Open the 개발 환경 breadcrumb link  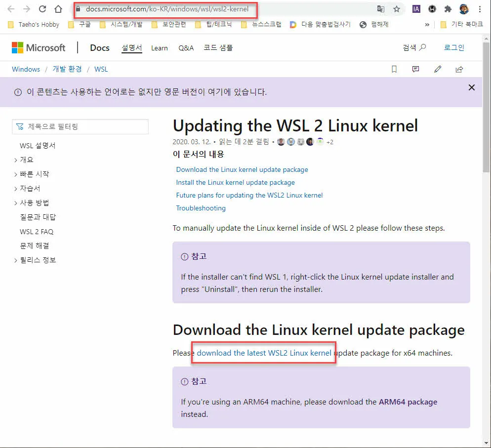pos(67,69)
